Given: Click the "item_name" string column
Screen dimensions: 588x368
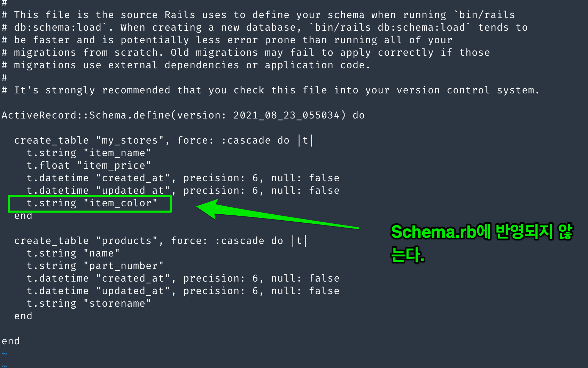Looking at the screenshot, I should click(117, 153).
